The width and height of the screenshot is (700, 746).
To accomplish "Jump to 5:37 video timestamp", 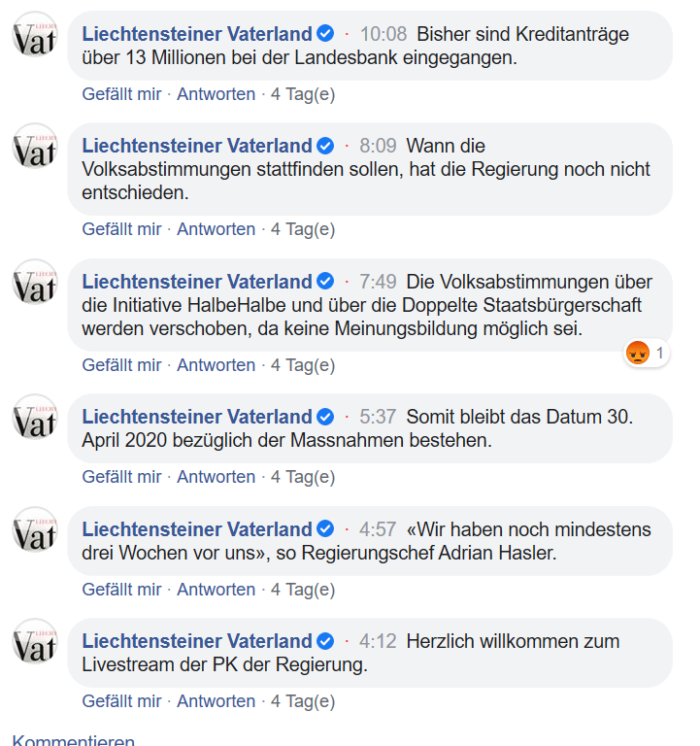I will pyautogui.click(x=378, y=417).
